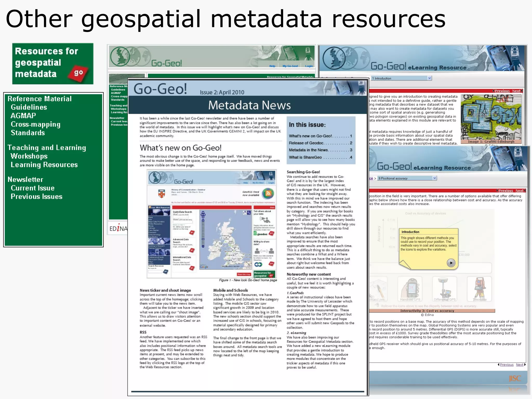The image size is (532, 399).
Task: Click the 'RSS' article heading
Action: 143,332
